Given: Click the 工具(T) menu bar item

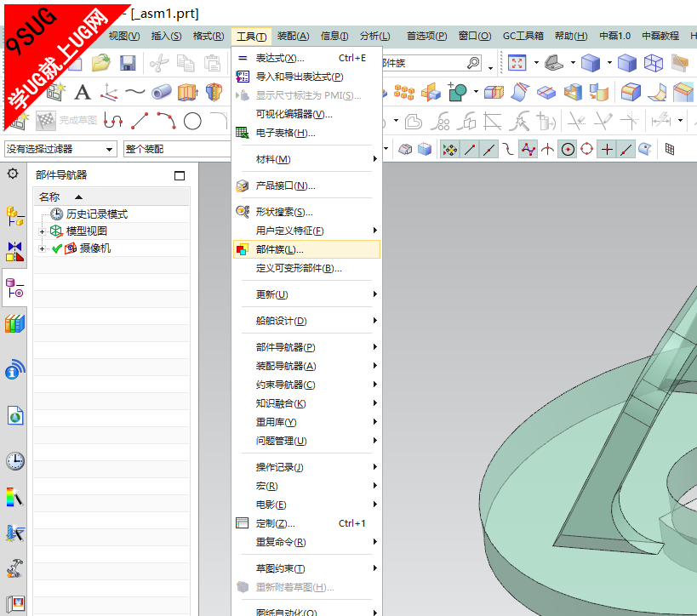Looking at the screenshot, I should 251,36.
